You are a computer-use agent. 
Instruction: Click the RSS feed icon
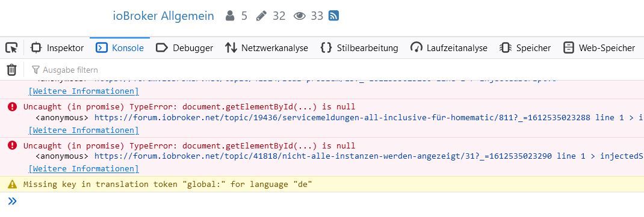[333, 16]
